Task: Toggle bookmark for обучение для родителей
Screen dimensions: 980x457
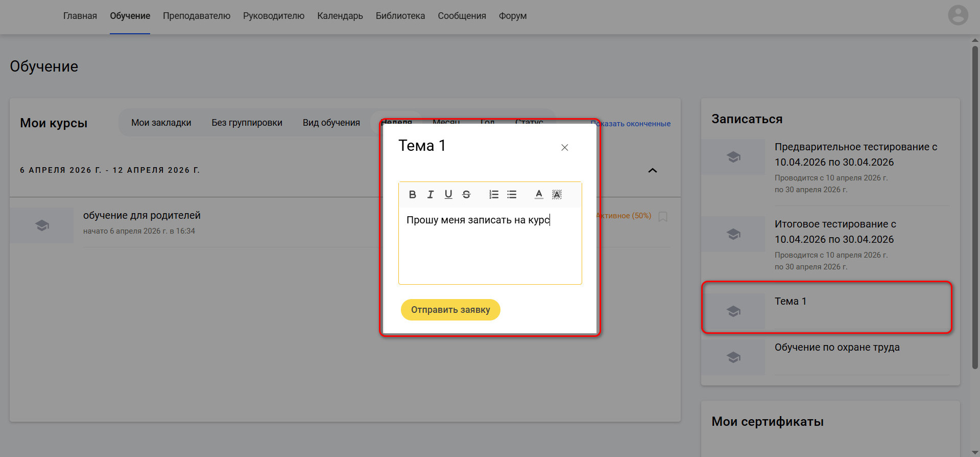Action: pyautogui.click(x=663, y=217)
